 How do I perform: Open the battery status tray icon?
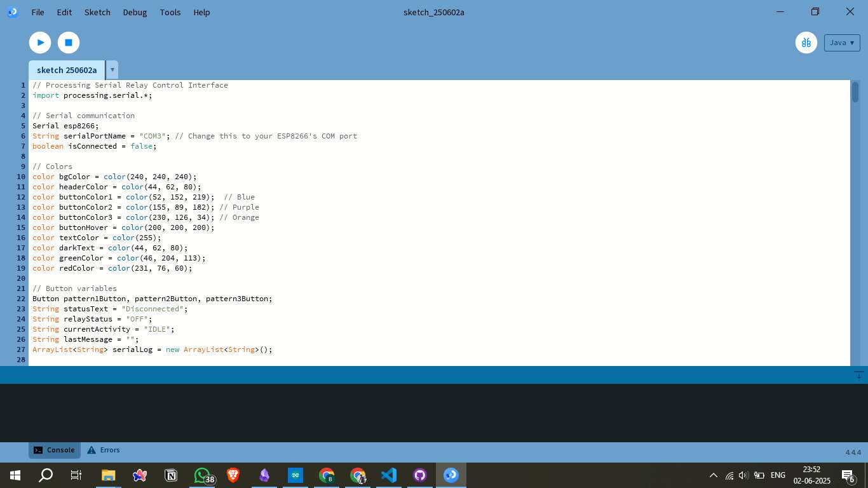tap(759, 475)
